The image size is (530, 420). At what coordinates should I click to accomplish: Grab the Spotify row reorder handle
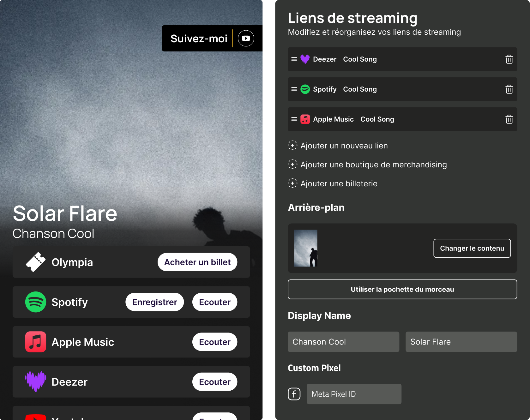[294, 89]
